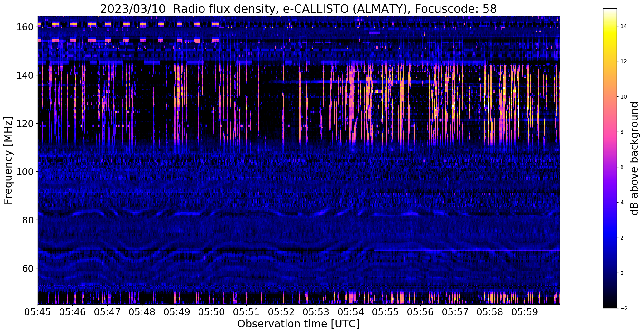
Task: Click the 05:50 time tick label
Action: [212, 312]
